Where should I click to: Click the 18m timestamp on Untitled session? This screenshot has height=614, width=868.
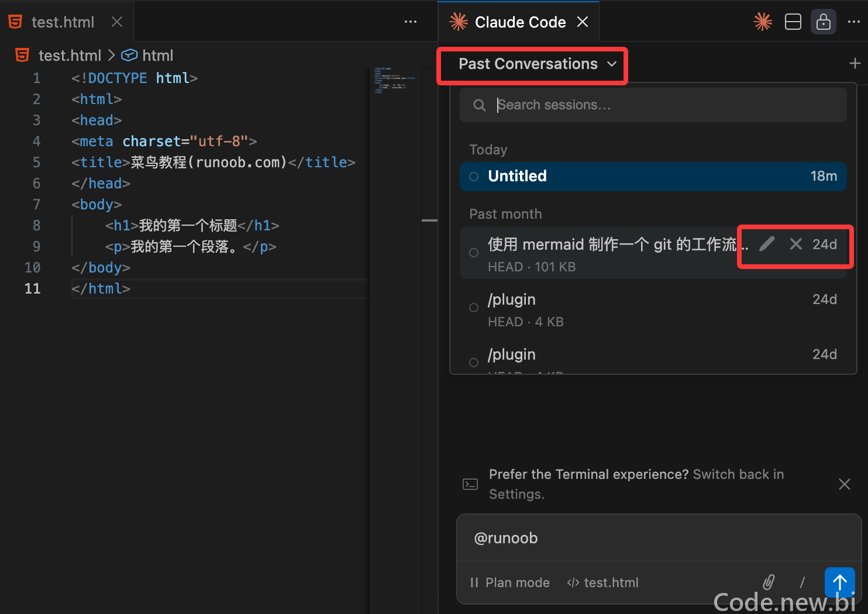(824, 176)
